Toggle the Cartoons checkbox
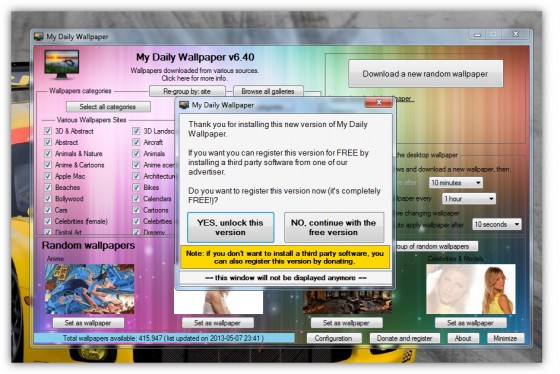 tap(136, 210)
